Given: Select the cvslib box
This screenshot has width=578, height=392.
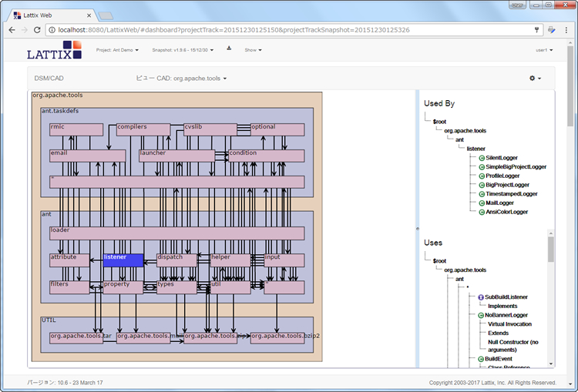Looking at the screenshot, I should 210,129.
